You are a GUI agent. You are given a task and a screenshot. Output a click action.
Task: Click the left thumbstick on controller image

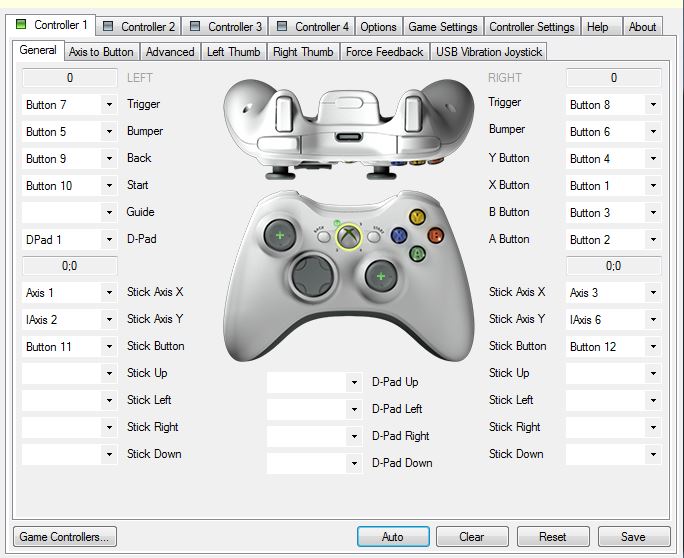280,236
